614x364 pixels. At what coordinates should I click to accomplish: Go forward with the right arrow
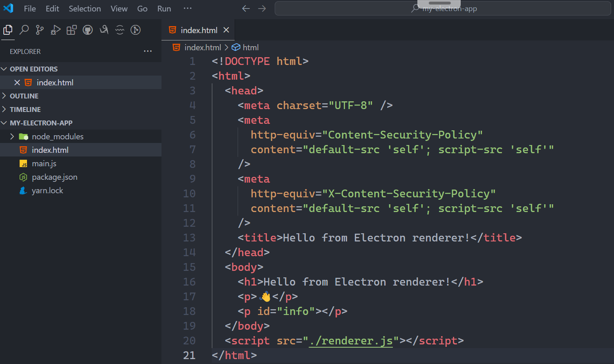[x=262, y=9]
